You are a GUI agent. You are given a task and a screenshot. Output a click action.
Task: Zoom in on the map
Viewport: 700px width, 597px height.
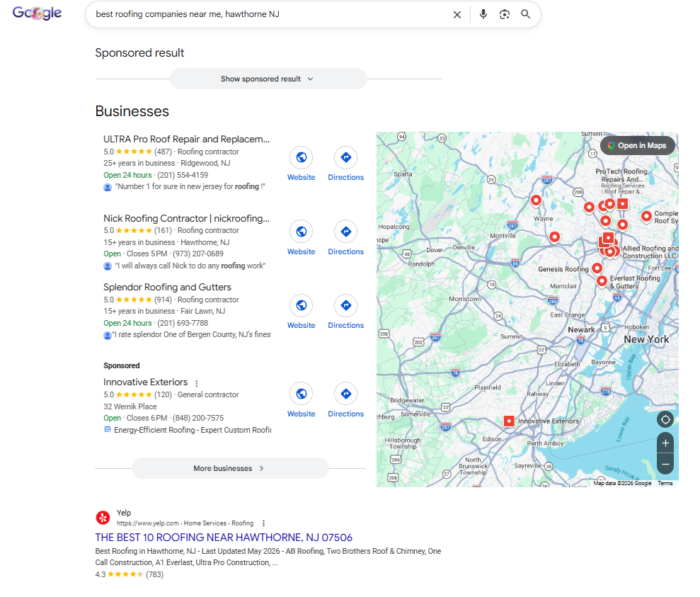[665, 443]
